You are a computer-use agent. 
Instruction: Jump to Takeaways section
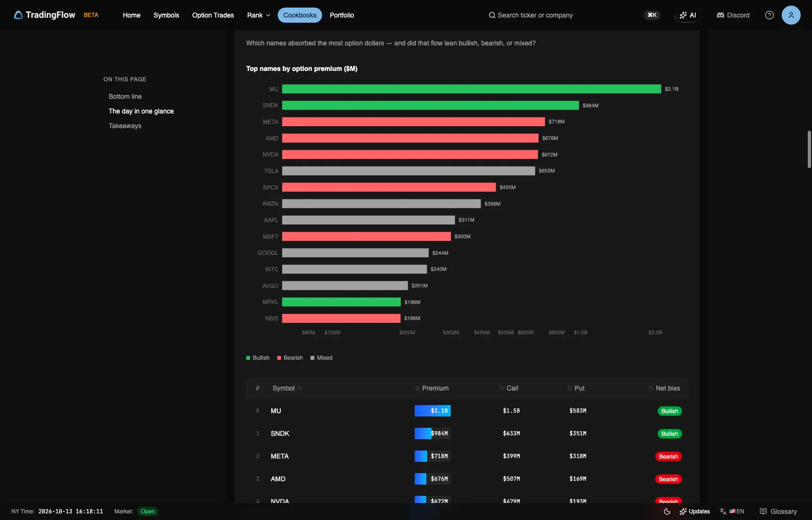tap(125, 126)
